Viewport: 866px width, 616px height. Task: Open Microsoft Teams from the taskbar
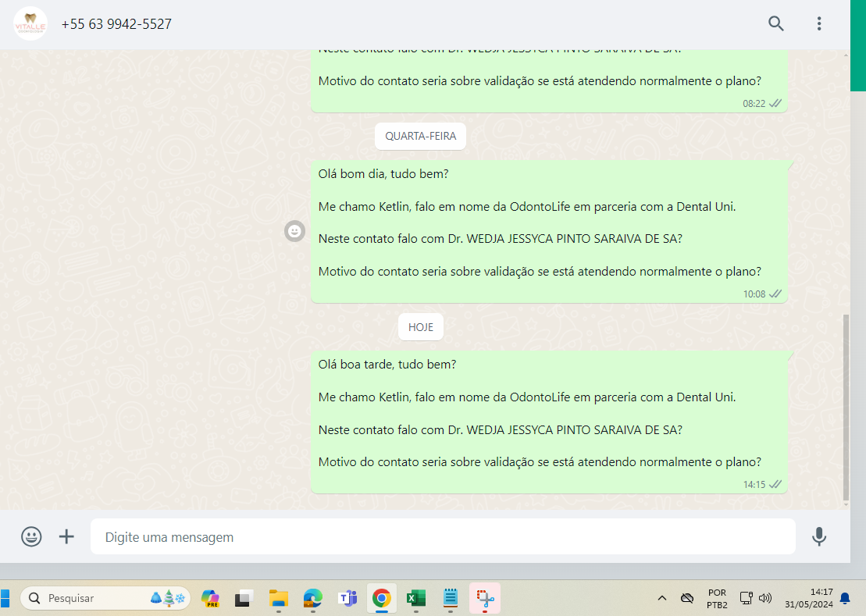(347, 598)
